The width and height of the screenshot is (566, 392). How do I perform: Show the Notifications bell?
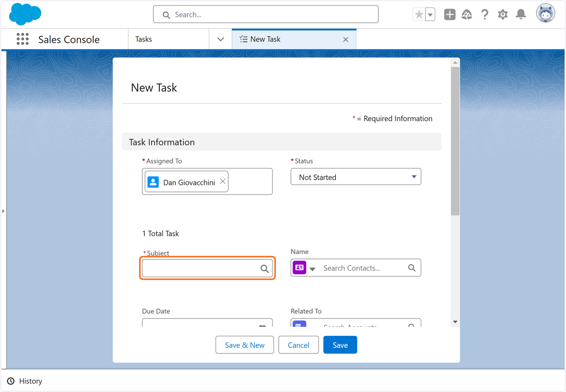(x=521, y=15)
